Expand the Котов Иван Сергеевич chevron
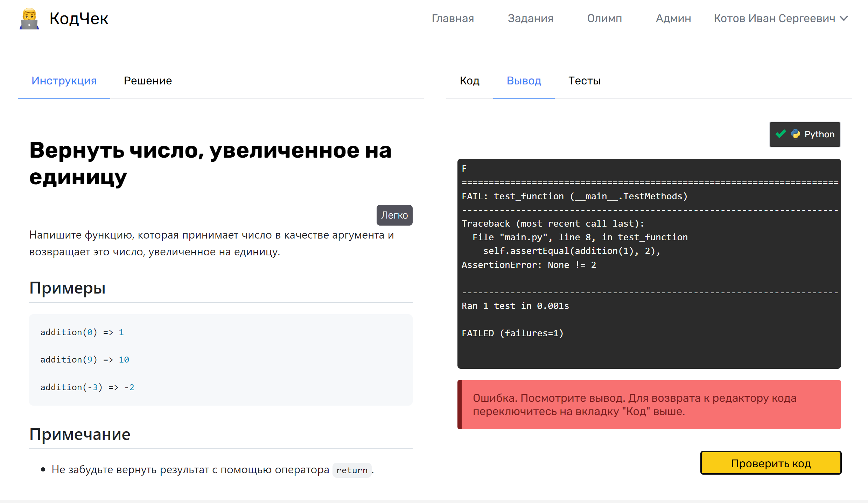 (844, 18)
